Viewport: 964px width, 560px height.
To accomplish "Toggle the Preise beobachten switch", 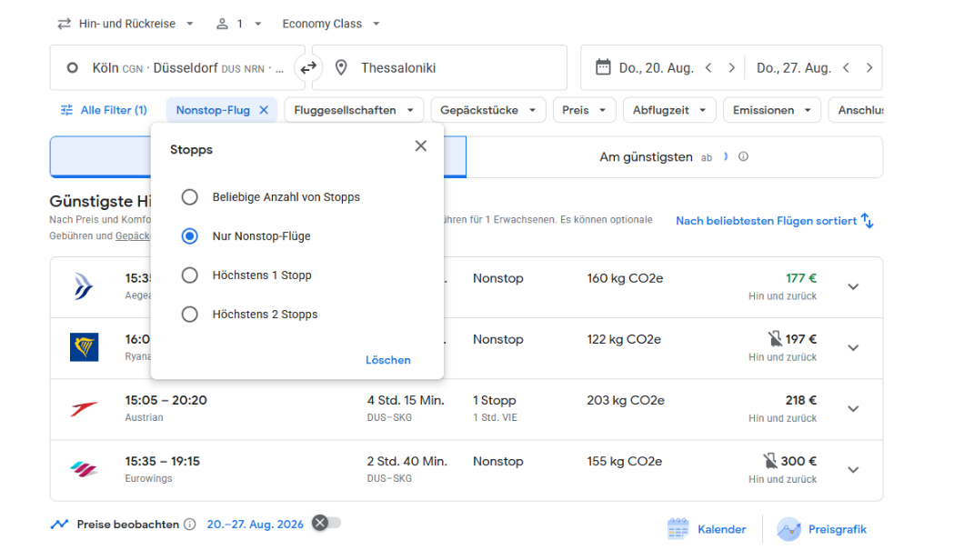I will point(326,523).
